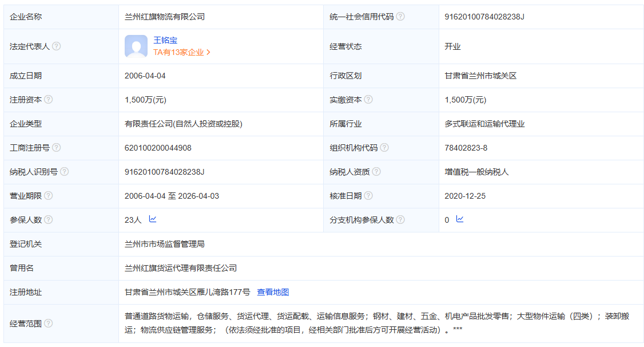The image size is (644, 347).
Task: Click the 查看地图 map link
Action: 273,292
